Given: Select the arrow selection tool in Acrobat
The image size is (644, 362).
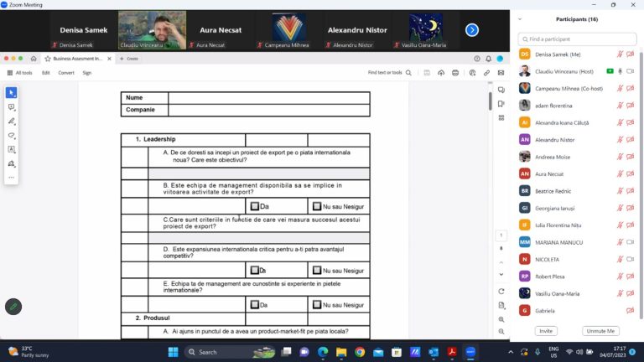Looking at the screenshot, I should click(12, 92).
